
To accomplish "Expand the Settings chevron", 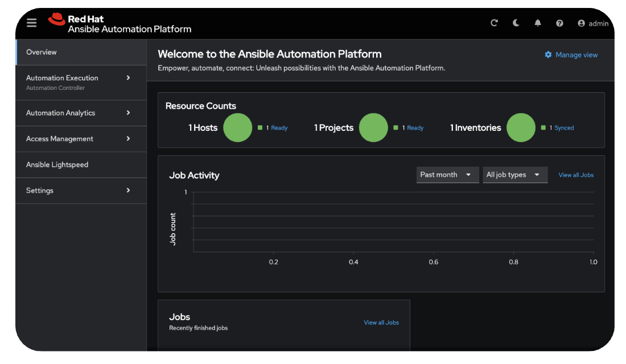I will point(128,191).
